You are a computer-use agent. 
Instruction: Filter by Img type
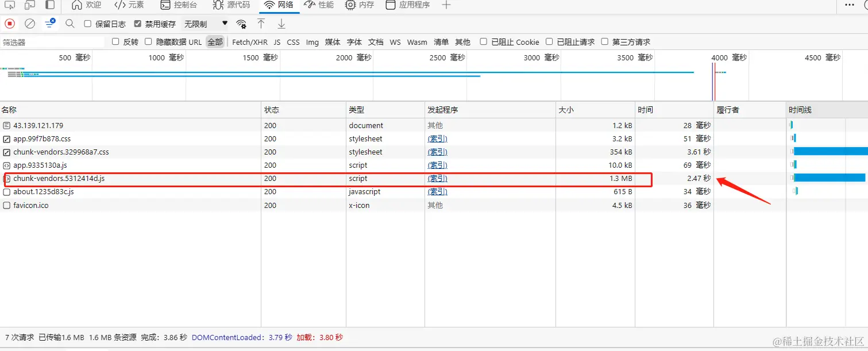(313, 42)
